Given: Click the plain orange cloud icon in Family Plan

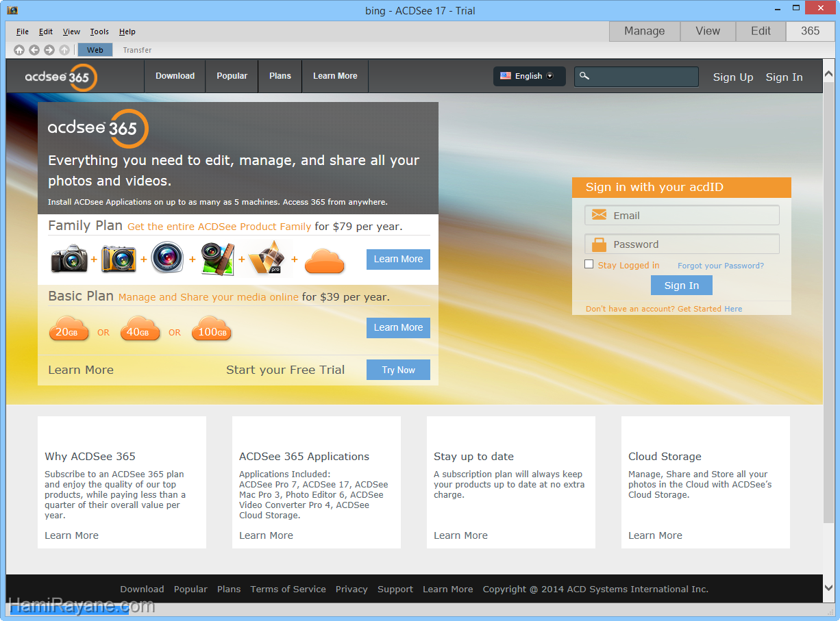Looking at the screenshot, I should click(324, 261).
